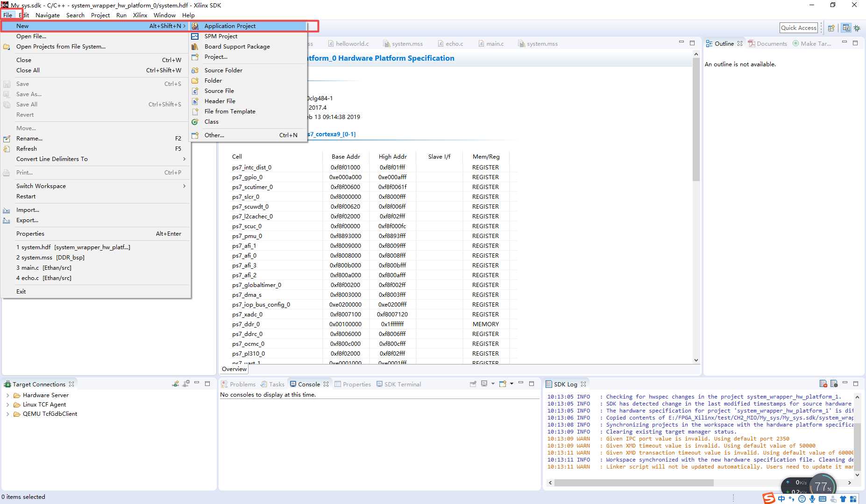Viewport: 866px width, 504px height.
Task: Expand the QEMU TcfGdbClient node
Action: pos(7,414)
